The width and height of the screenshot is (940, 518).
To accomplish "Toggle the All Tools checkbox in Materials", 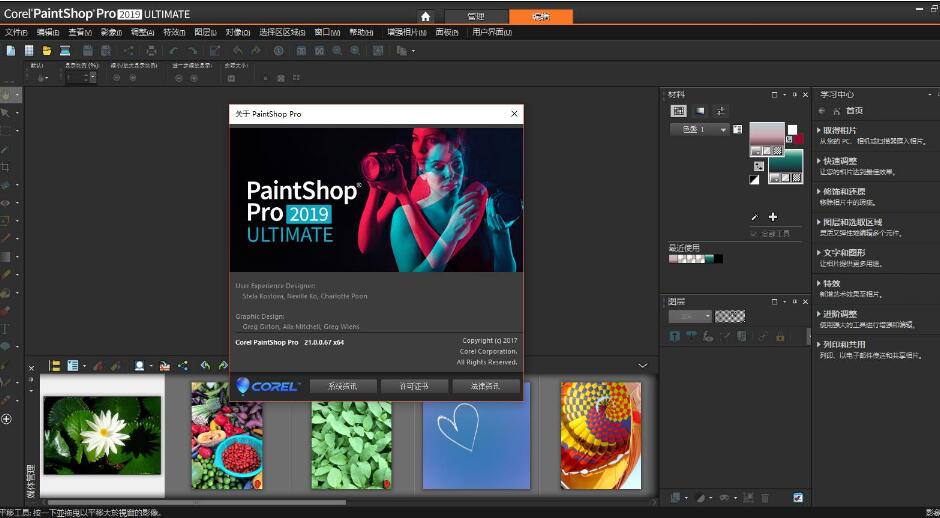I will click(x=754, y=234).
